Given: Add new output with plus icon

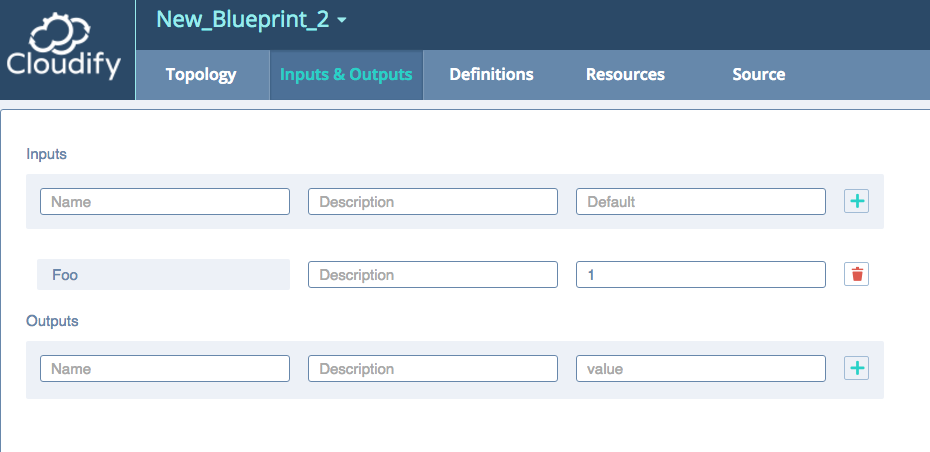Looking at the screenshot, I should (856, 368).
